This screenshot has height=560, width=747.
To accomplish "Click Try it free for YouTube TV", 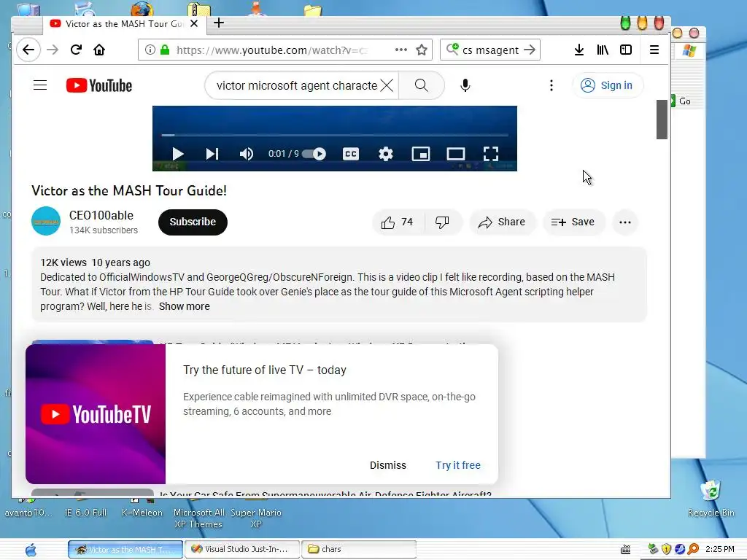I will (458, 465).
